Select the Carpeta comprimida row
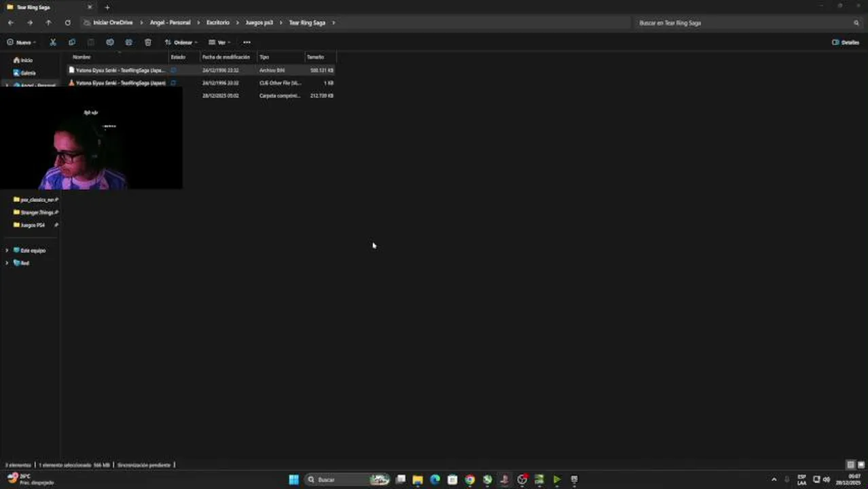The height and width of the screenshot is (489, 868). click(258, 96)
